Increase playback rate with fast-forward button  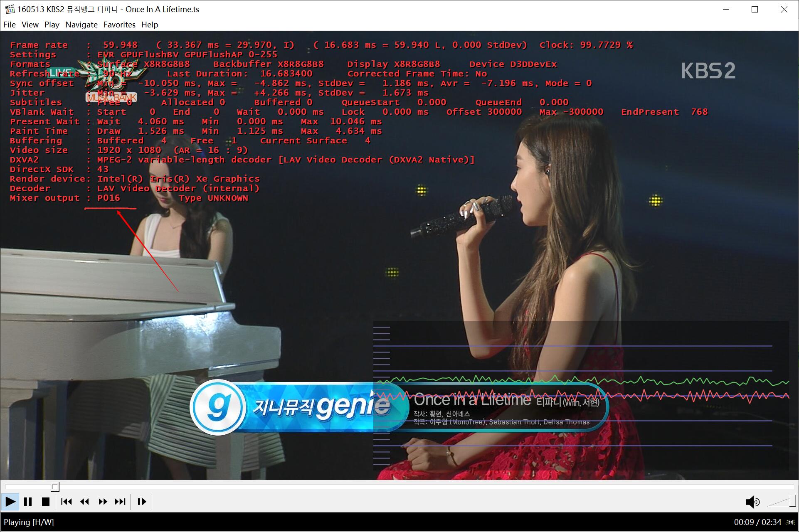[x=103, y=502]
